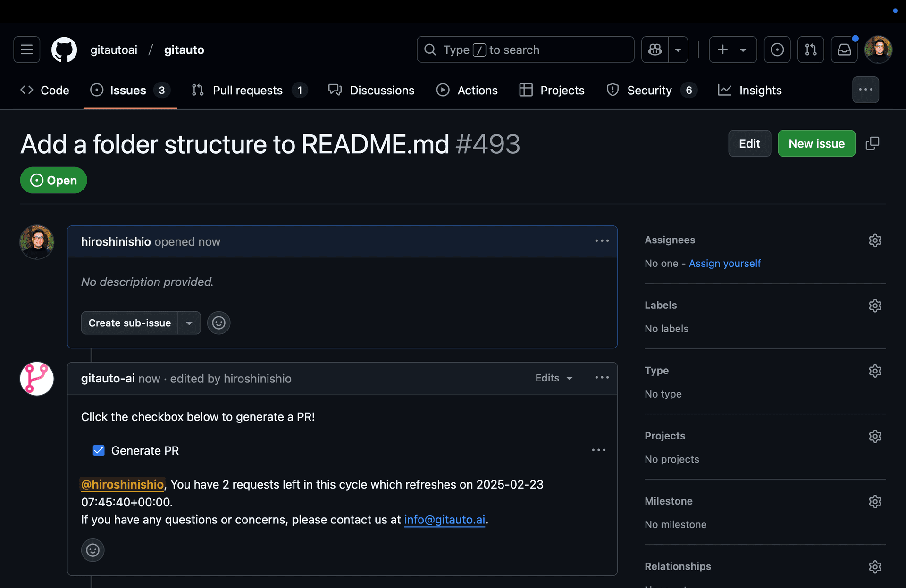Viewport: 906px width, 588px height.
Task: Open the global navigation hamburger menu
Action: 26,50
